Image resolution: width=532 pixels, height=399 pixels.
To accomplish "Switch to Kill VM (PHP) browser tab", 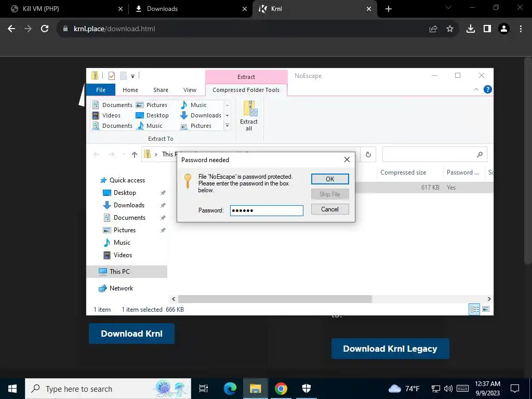I will [x=64, y=9].
